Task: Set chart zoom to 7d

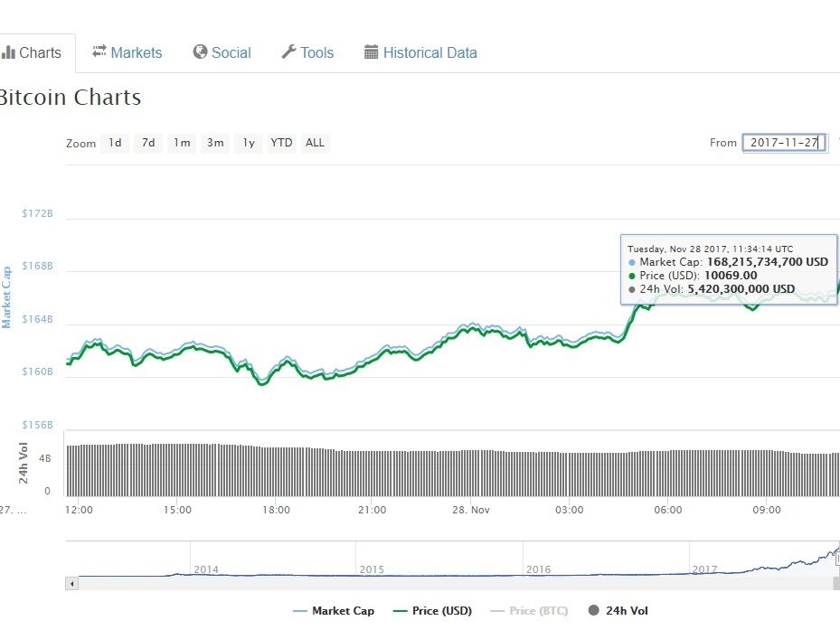Action: pyautogui.click(x=148, y=143)
